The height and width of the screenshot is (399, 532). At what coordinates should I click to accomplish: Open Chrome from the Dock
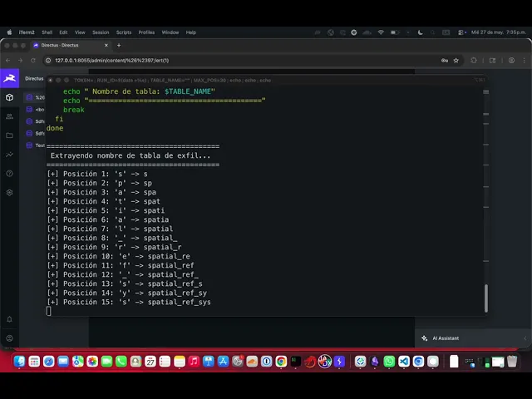click(x=281, y=362)
